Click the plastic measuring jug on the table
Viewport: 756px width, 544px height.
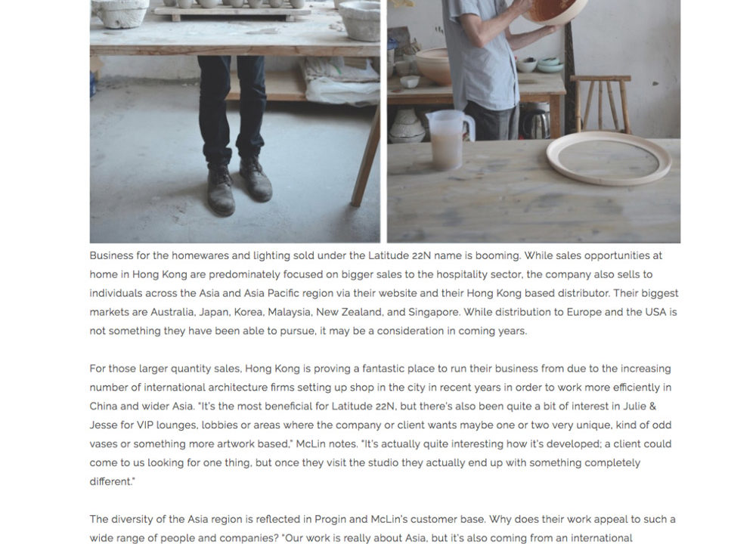click(x=449, y=139)
